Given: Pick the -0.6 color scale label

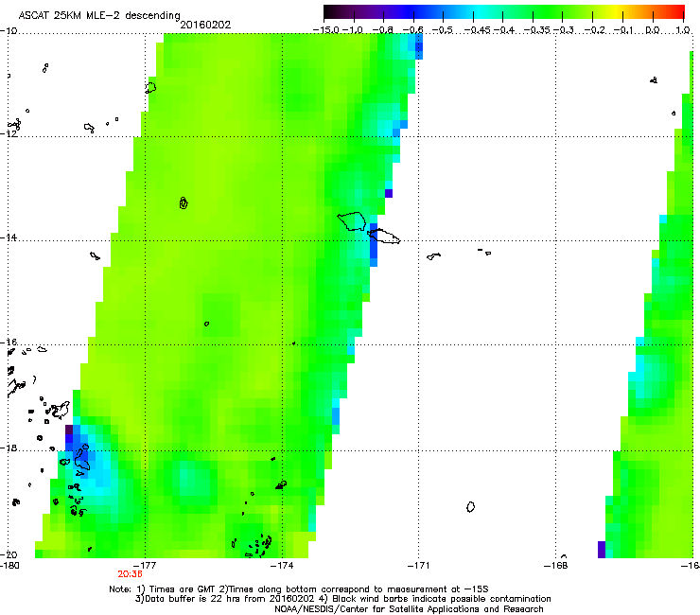Looking at the screenshot, I should click(x=412, y=30).
